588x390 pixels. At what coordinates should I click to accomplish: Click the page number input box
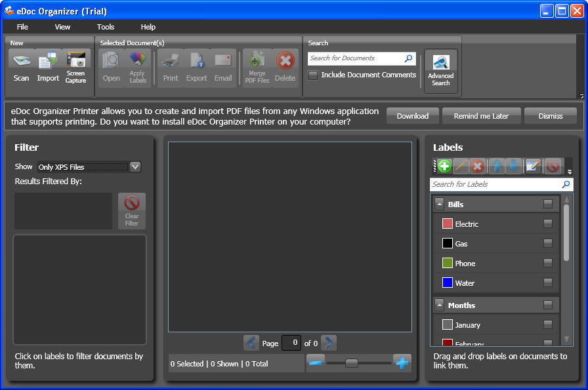291,343
